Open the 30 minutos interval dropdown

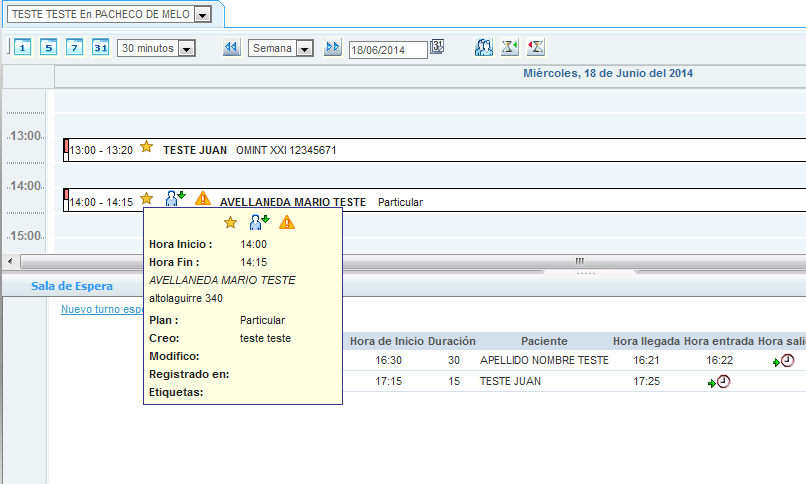[186, 48]
